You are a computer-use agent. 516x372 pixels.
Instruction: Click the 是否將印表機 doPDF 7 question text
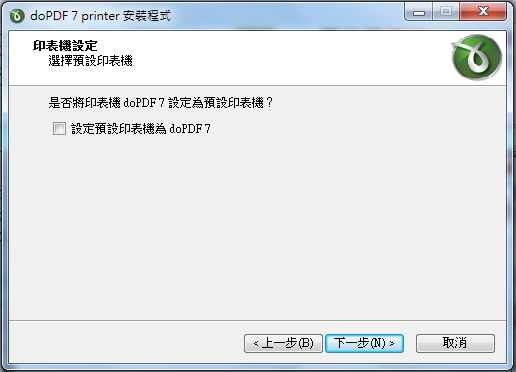(161, 103)
